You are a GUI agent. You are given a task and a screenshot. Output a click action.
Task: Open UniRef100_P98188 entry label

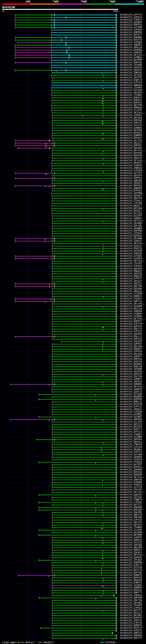coord(131,254)
